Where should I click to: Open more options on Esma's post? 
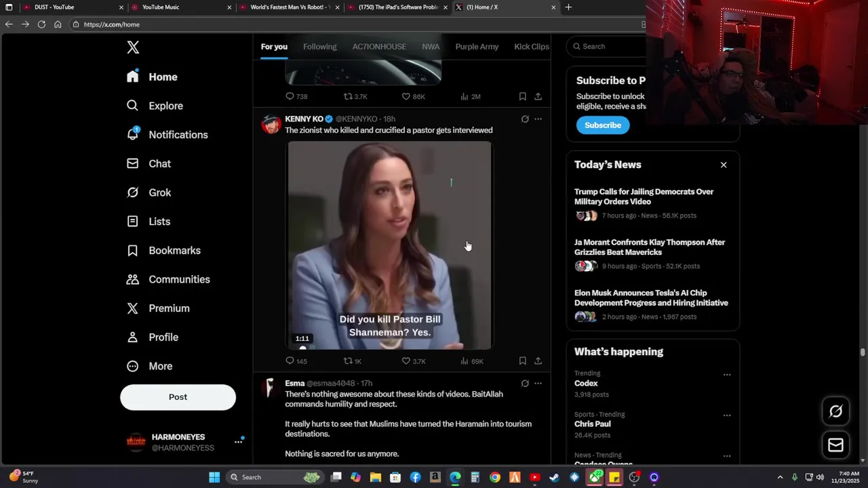tap(538, 384)
